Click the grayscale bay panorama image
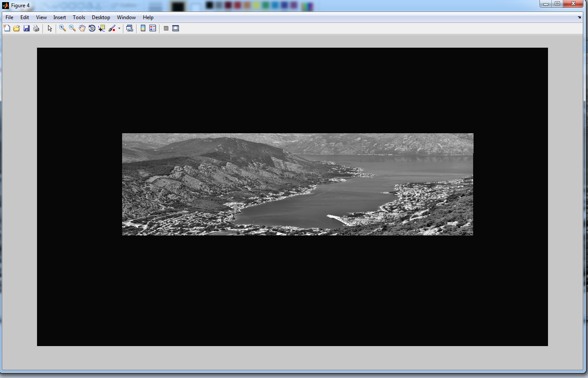 point(297,184)
